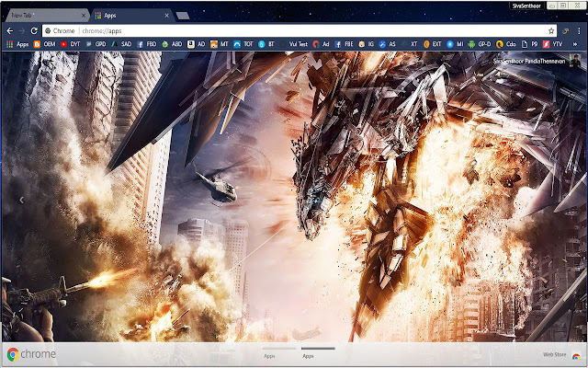Screen dimensions: 588x368
Task: Select the dark-underlined Apps page indicator
Action: (318, 352)
